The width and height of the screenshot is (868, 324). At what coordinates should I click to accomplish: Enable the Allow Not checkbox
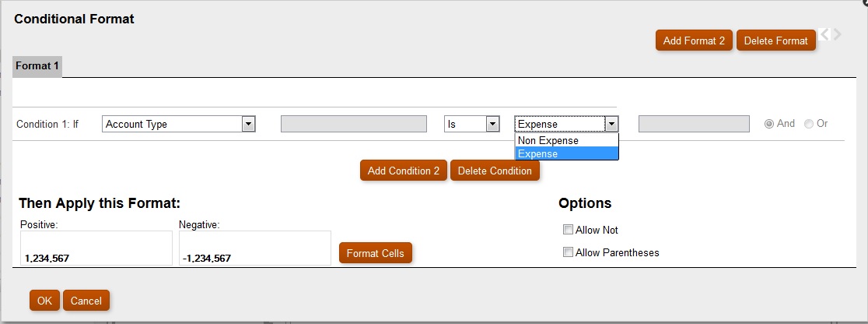pyautogui.click(x=569, y=230)
